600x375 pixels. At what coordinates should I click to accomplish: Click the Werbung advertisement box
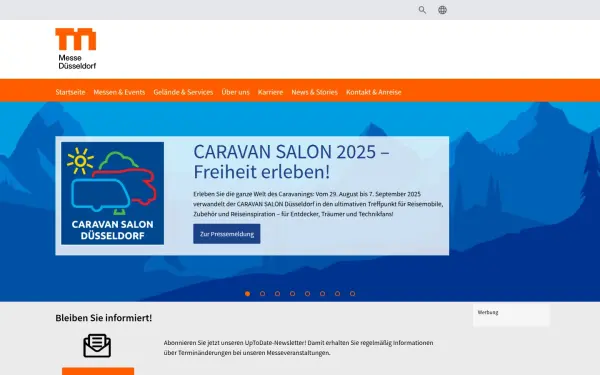tap(512, 315)
